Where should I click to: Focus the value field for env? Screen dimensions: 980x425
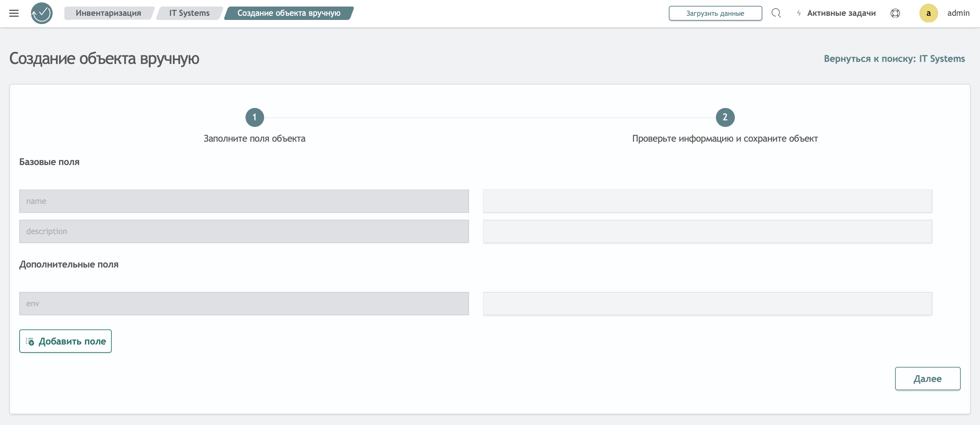tap(708, 304)
